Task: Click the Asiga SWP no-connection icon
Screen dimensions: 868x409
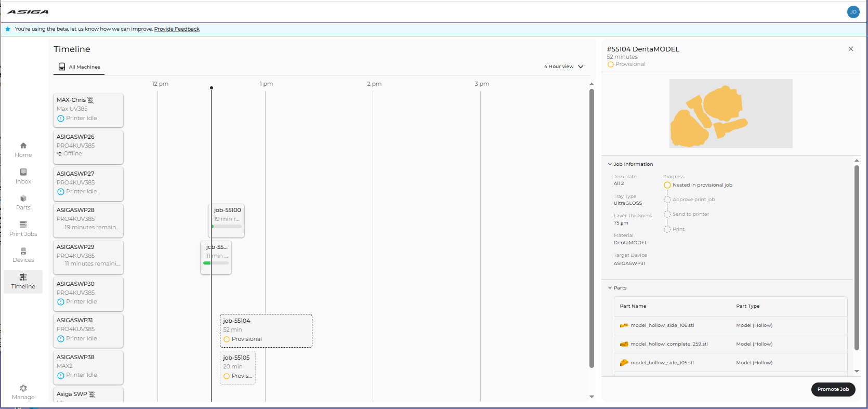Action: click(x=92, y=394)
